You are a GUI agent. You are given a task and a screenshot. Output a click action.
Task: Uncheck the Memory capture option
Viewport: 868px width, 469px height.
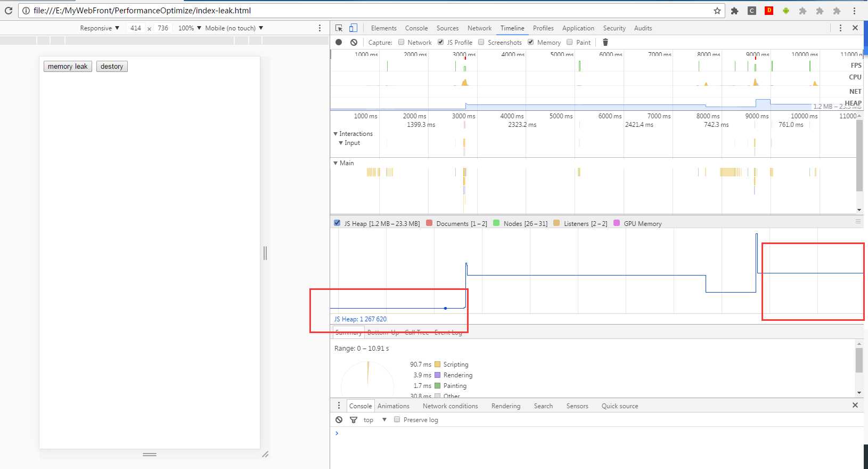[x=531, y=43]
